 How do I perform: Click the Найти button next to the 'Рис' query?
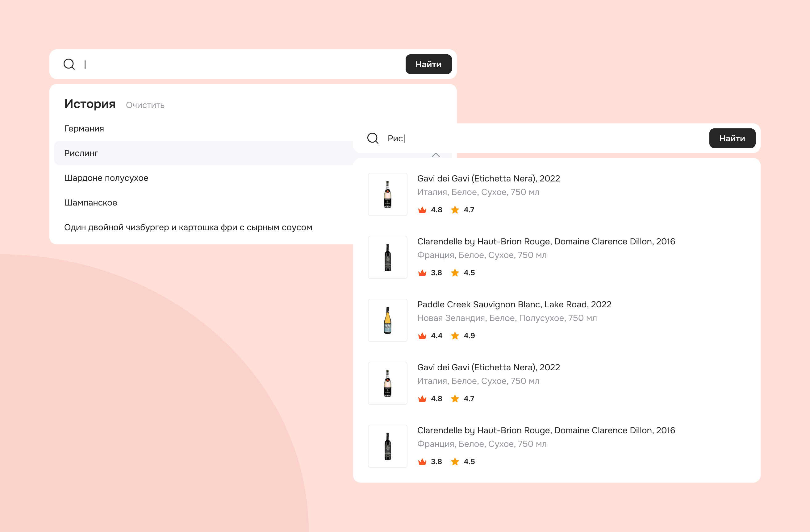pos(732,138)
